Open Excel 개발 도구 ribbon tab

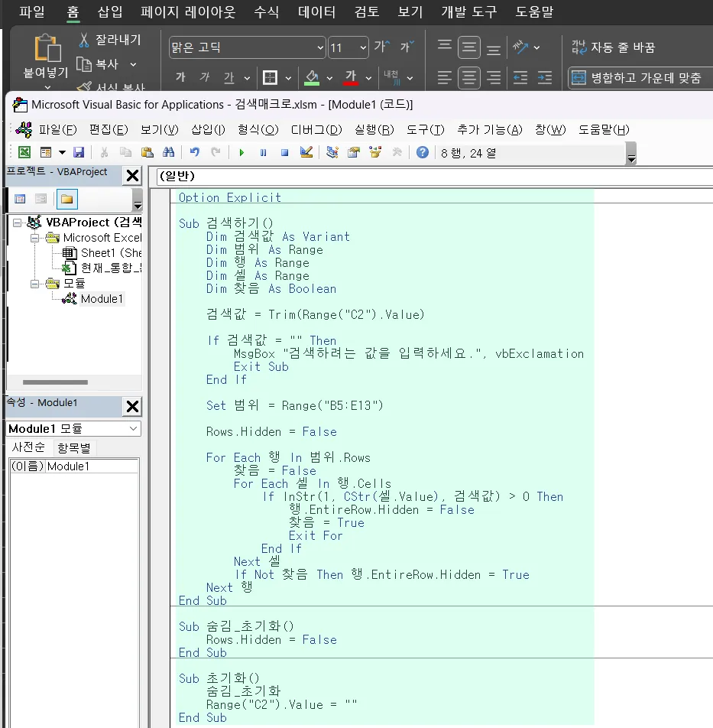(469, 11)
